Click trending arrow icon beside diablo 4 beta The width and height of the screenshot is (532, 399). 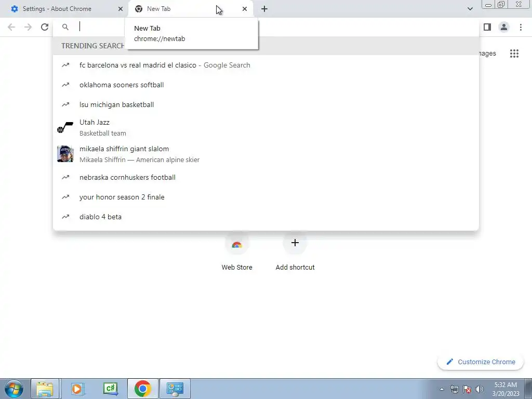point(65,217)
